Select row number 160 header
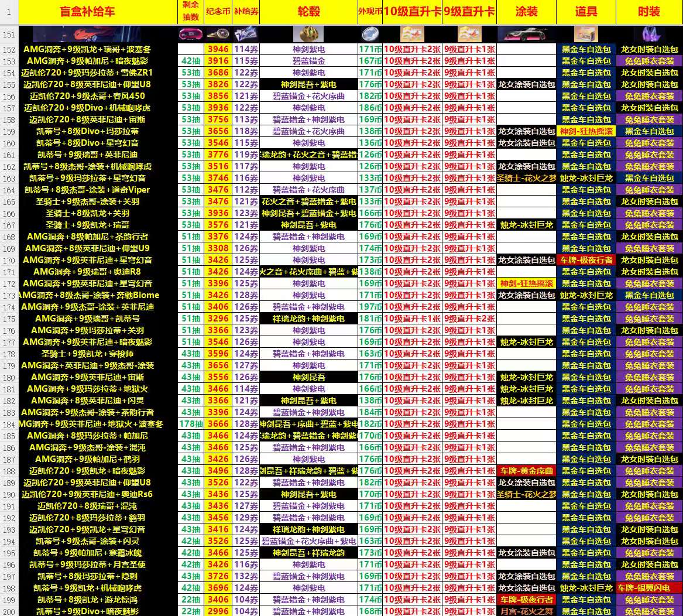 tap(9, 143)
